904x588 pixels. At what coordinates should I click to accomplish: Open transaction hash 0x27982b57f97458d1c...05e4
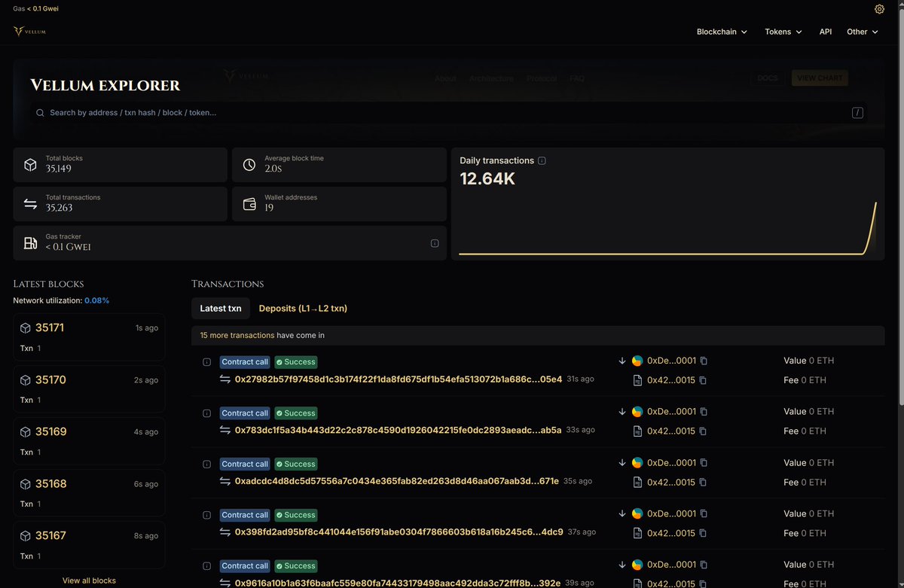(399, 379)
